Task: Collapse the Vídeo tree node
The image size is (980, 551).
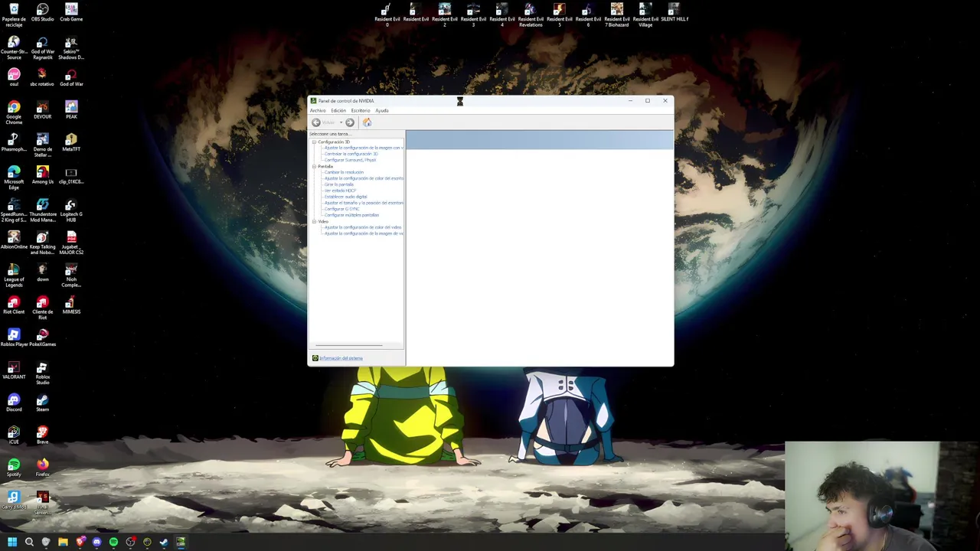Action: 314,221
